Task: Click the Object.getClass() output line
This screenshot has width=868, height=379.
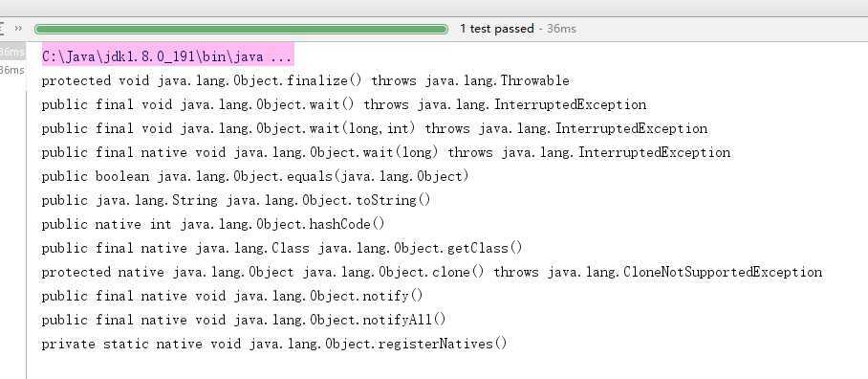Action: tap(282, 248)
